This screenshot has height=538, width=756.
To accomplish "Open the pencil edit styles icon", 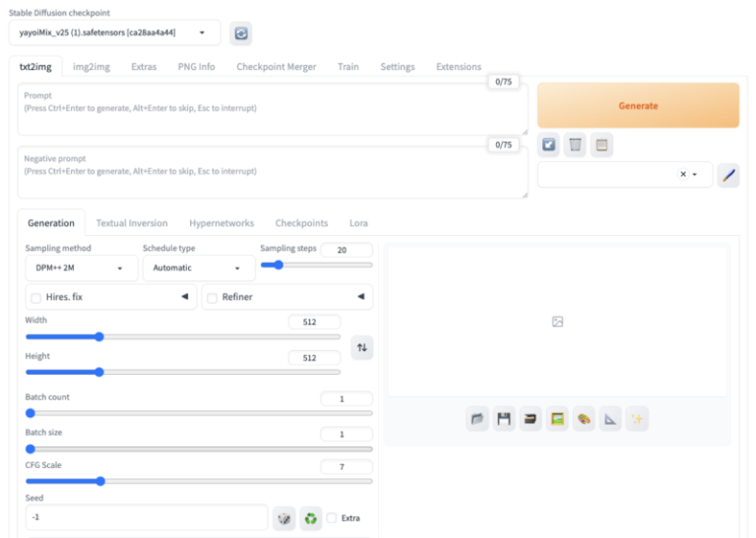I will coord(727,175).
